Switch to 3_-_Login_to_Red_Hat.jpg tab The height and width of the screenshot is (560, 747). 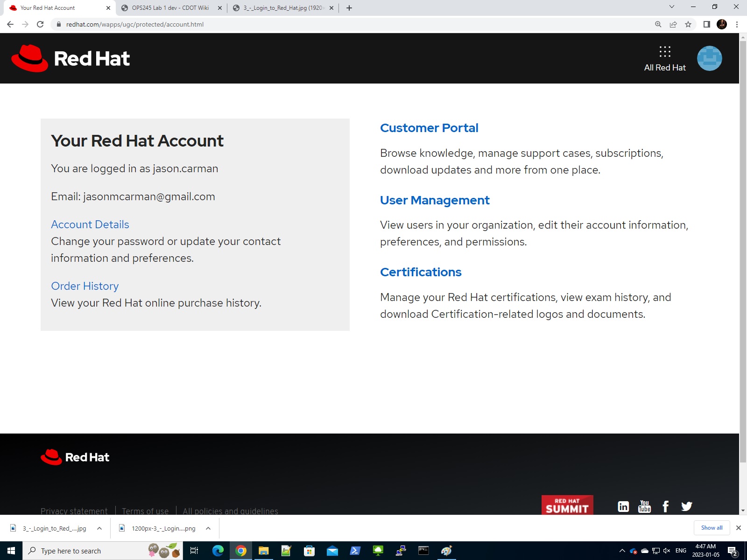tap(283, 8)
